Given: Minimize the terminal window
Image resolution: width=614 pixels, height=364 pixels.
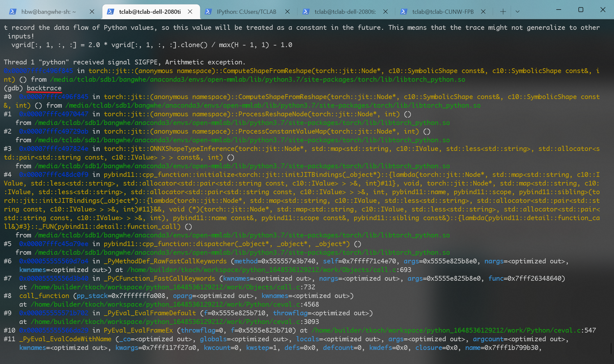Looking at the screenshot, I should coord(559,10).
